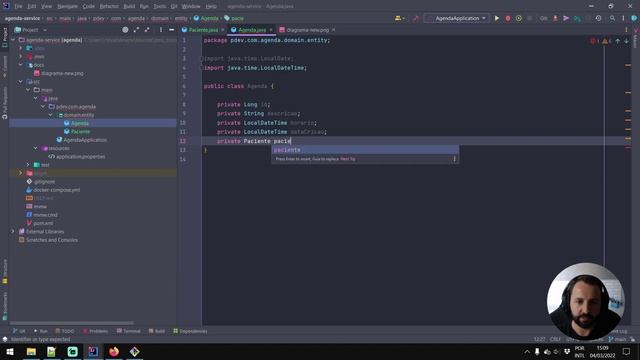The height and width of the screenshot is (360, 640).
Task: Go to previous highlighted error arrow
Action: (618, 41)
